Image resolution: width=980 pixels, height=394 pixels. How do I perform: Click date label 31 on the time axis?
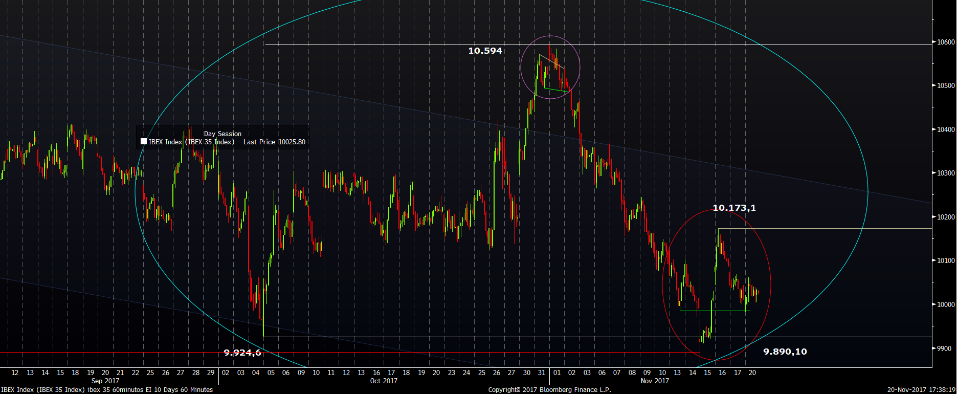542,373
